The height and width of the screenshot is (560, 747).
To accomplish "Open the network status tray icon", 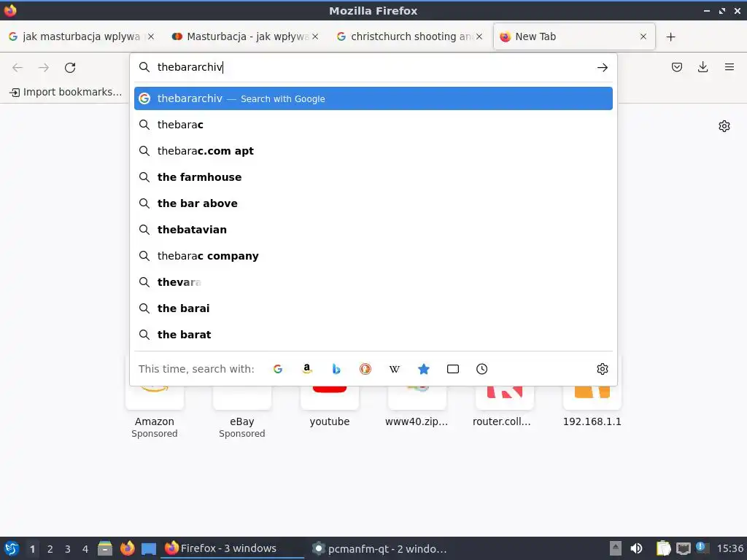I will tap(683, 548).
